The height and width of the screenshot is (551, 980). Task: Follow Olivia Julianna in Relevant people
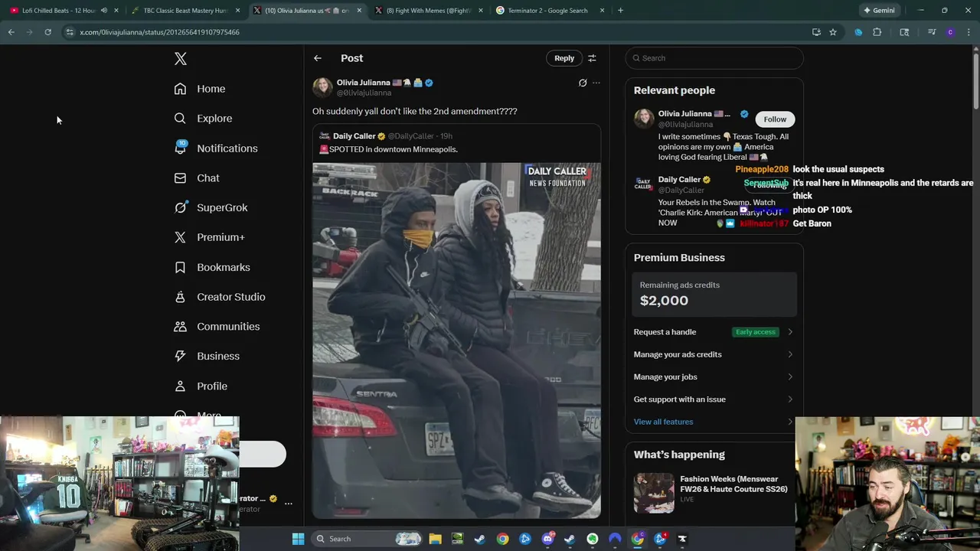tap(775, 119)
